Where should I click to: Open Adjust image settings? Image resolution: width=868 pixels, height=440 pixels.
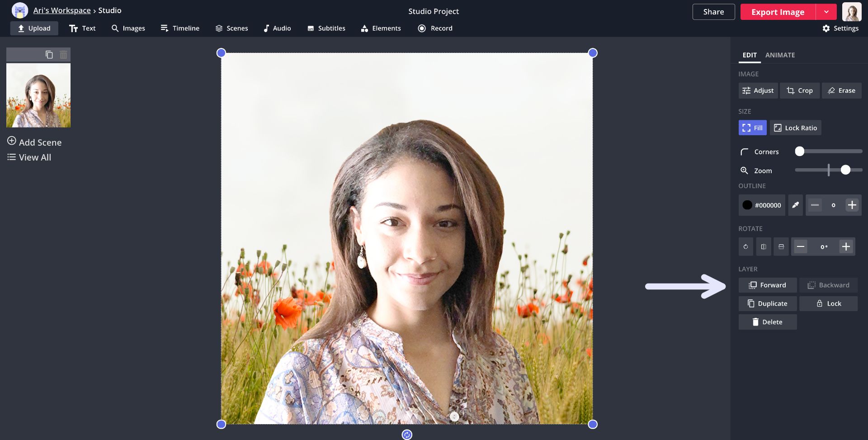pyautogui.click(x=758, y=90)
